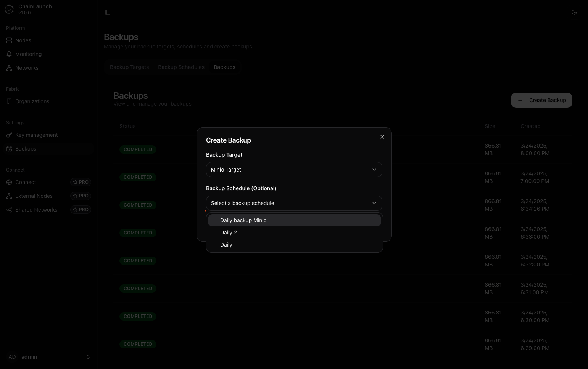The height and width of the screenshot is (369, 588).
Task: Click the Create Backup button
Action: point(541,100)
